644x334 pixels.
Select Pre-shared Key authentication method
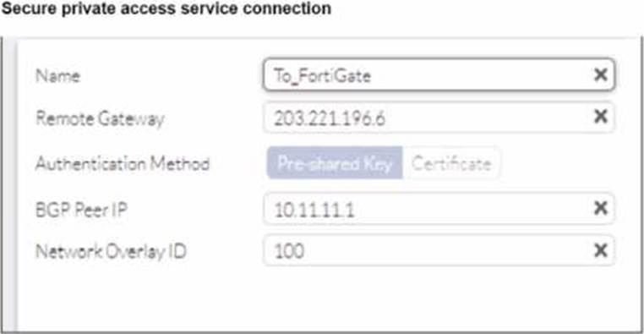[x=335, y=163]
